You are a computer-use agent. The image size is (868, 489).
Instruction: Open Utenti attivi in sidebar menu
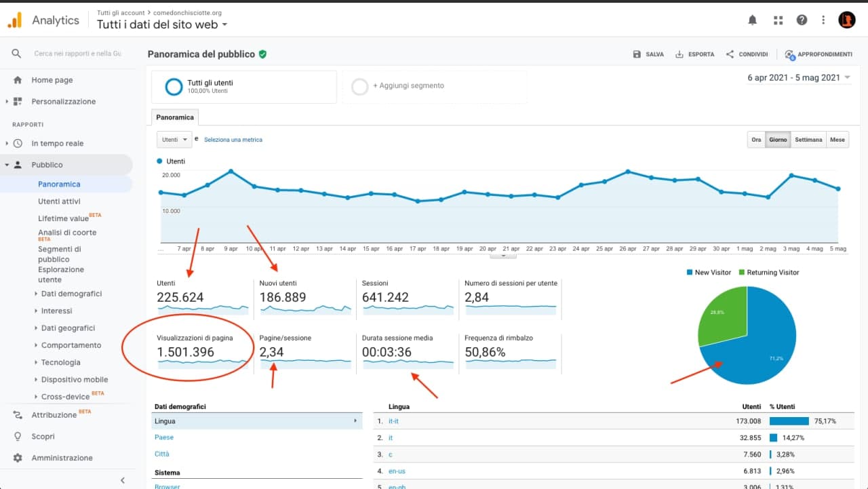point(59,201)
